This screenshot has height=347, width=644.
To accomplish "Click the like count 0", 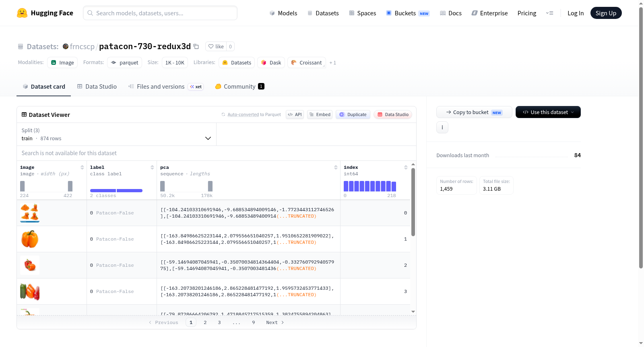I will pos(230,46).
